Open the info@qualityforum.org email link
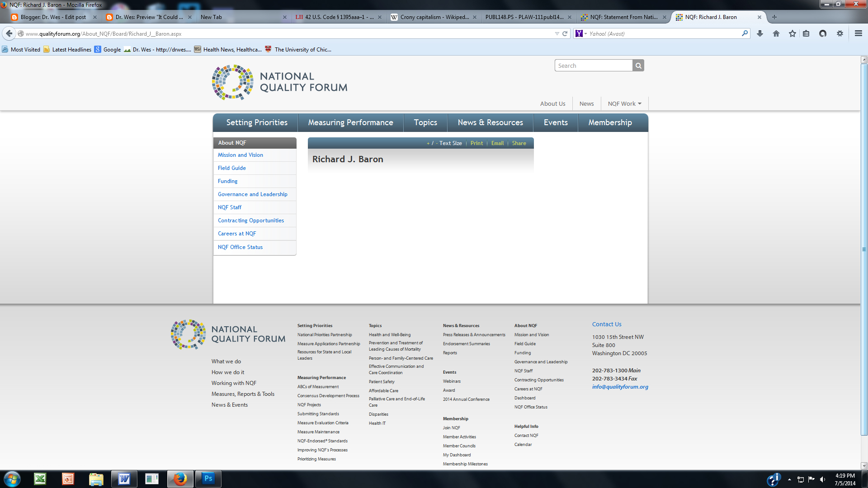Viewport: 868px width, 488px height. [620, 387]
